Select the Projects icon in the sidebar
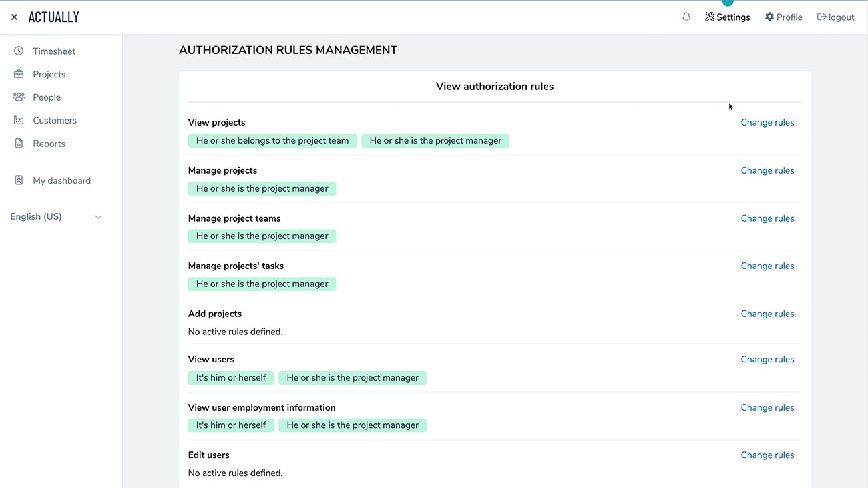 pyautogui.click(x=19, y=73)
